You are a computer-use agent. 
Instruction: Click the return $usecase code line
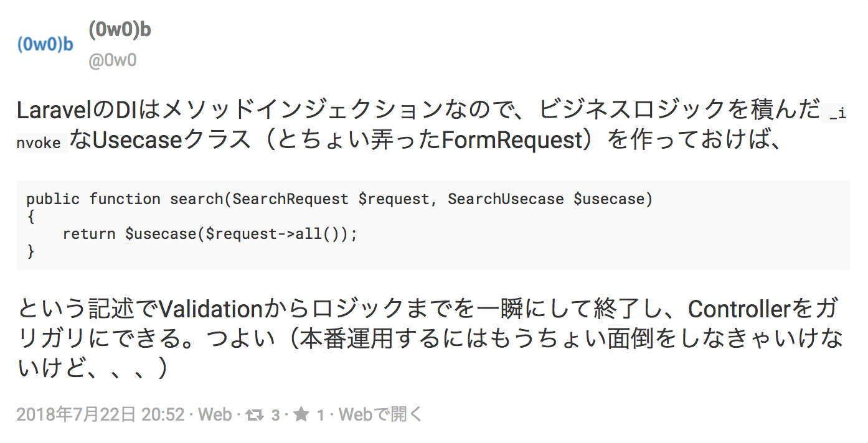(210, 235)
